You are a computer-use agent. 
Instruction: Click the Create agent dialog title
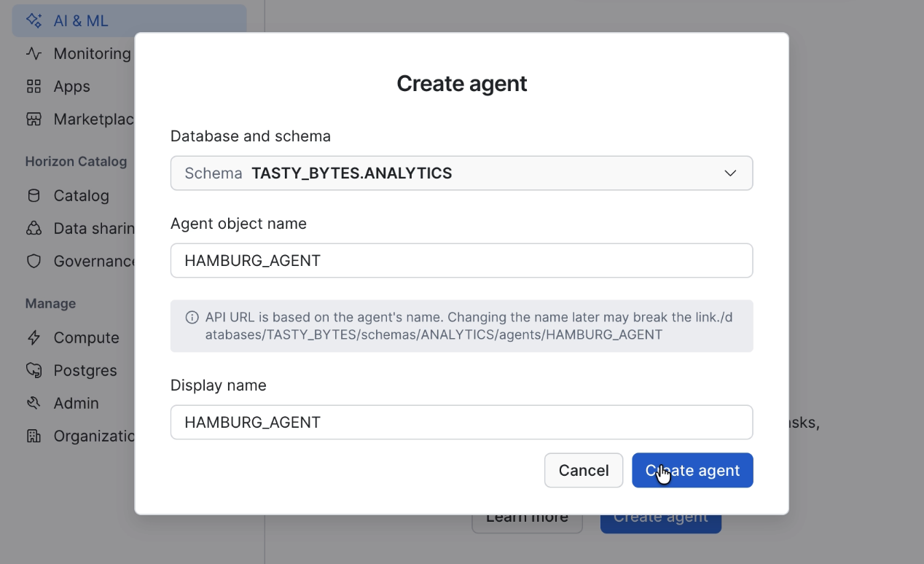tap(461, 83)
